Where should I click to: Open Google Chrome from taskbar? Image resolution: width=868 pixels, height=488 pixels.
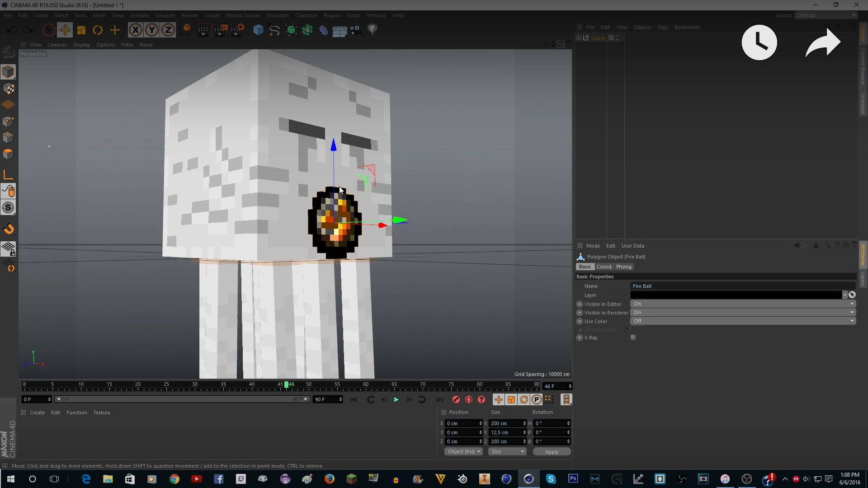click(174, 479)
